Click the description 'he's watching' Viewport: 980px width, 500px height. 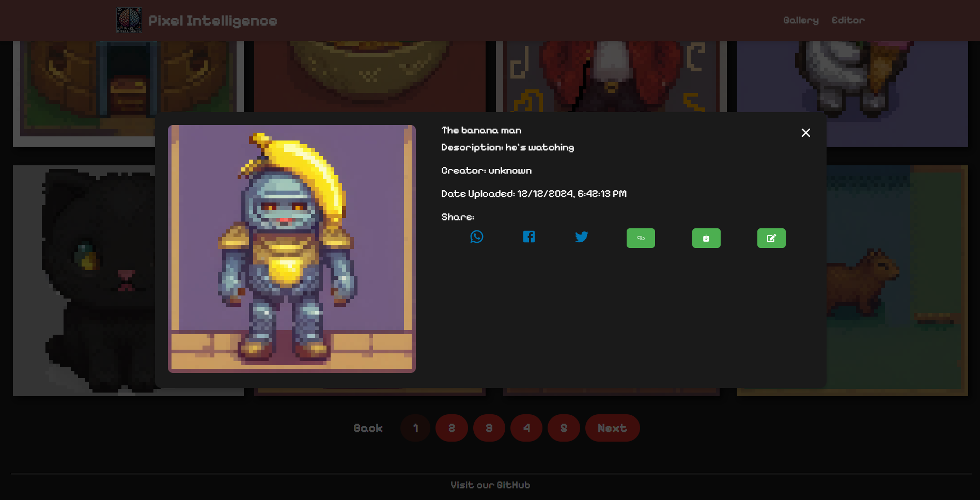click(540, 147)
